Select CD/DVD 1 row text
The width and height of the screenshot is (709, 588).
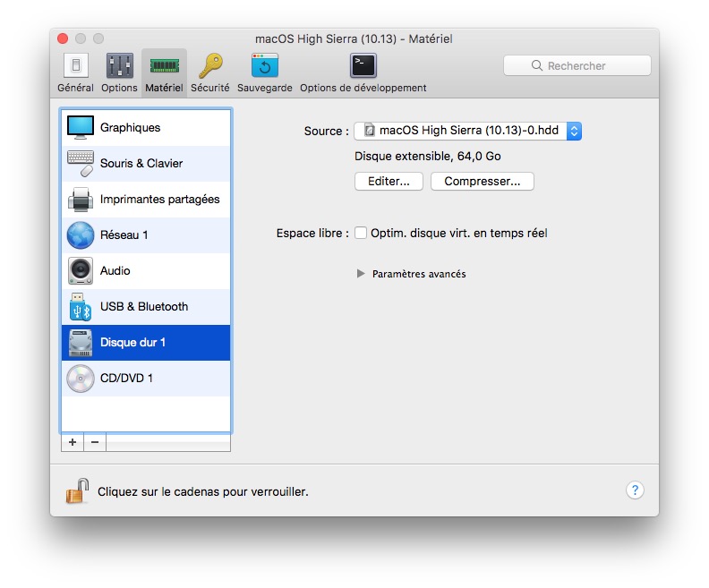pyautogui.click(x=126, y=379)
